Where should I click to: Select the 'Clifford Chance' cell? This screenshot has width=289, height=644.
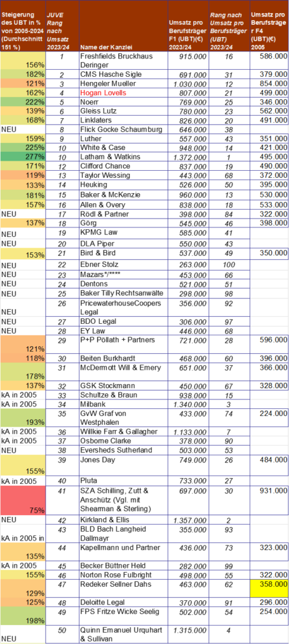(x=123, y=166)
